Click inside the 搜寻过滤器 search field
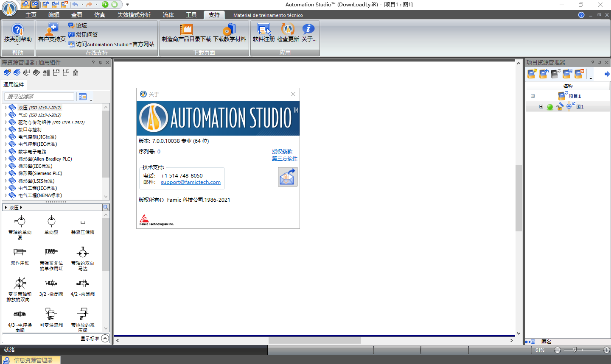Image resolution: width=611 pixels, height=364 pixels. point(38,96)
